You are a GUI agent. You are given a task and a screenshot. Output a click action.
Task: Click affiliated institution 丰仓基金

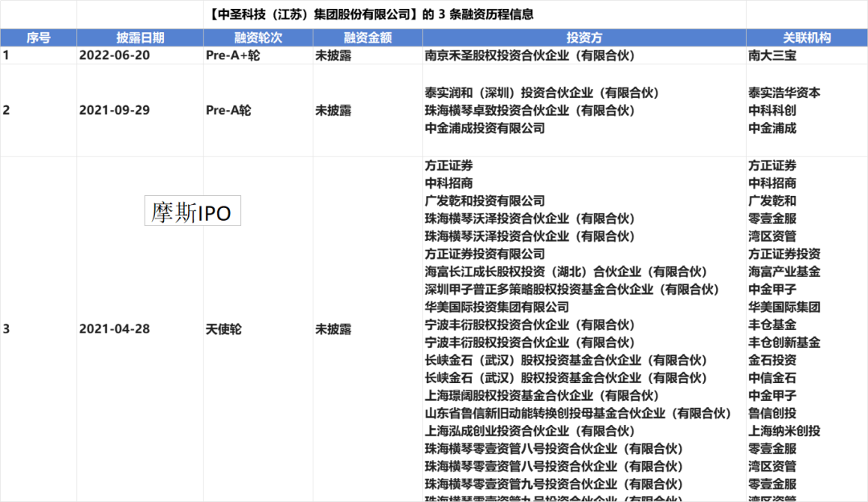[772, 324]
